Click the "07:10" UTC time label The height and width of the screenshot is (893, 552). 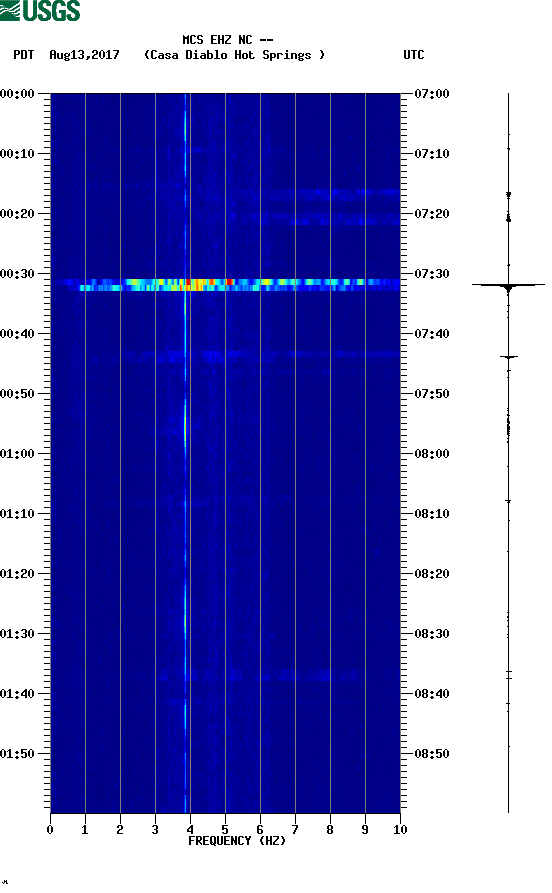[432, 154]
